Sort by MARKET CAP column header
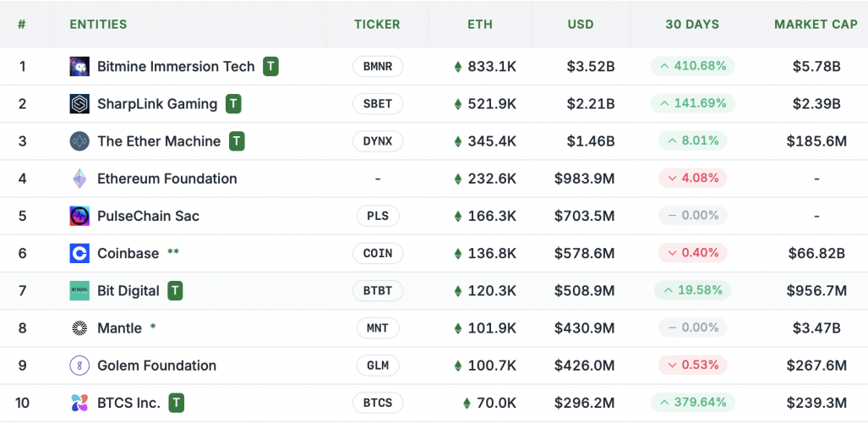Viewport: 868px width, 423px height. (816, 25)
